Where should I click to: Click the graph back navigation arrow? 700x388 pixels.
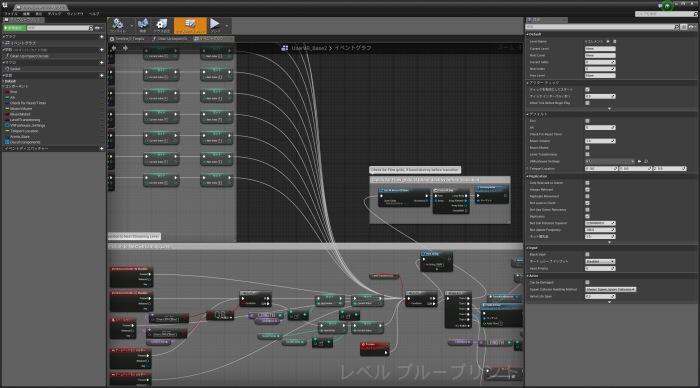114,48
